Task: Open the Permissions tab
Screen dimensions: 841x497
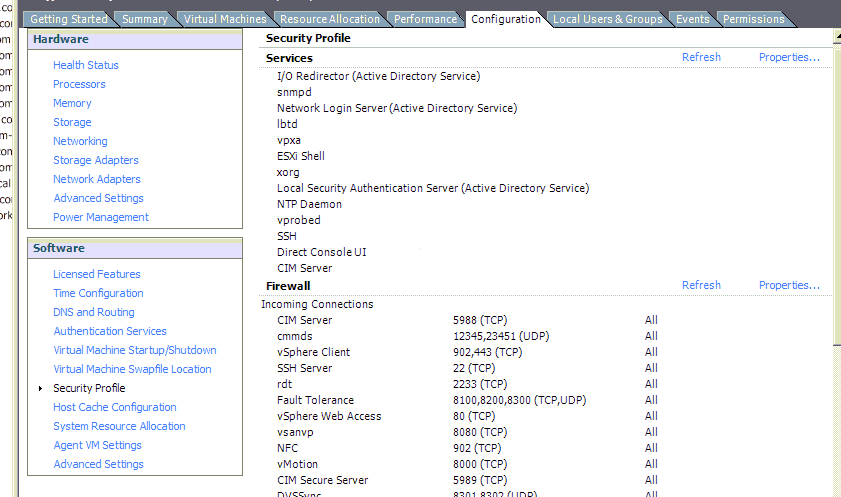Action: tap(754, 19)
